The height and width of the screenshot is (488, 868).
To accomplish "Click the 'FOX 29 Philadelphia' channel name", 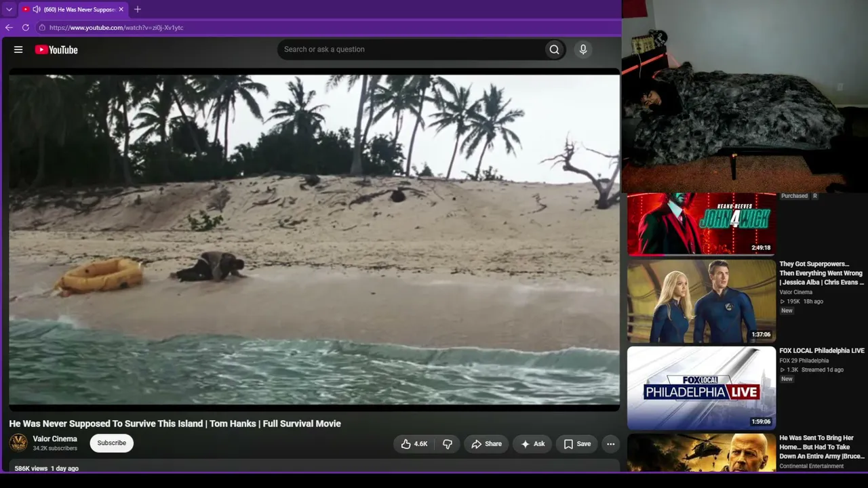I will pos(804,361).
